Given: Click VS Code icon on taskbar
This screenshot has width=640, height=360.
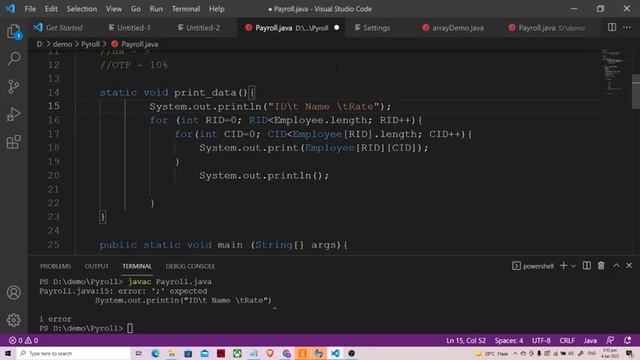Looking at the screenshot, I should 335,353.
